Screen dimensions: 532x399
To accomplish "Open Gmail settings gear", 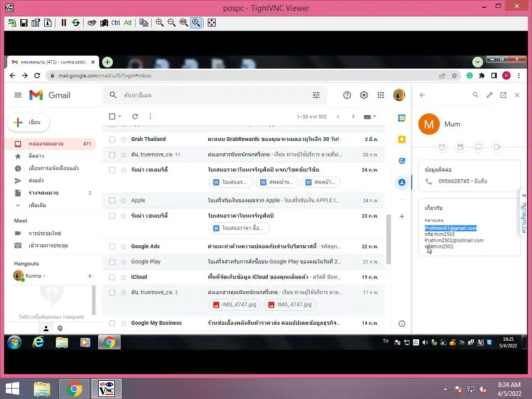I will coord(364,95).
